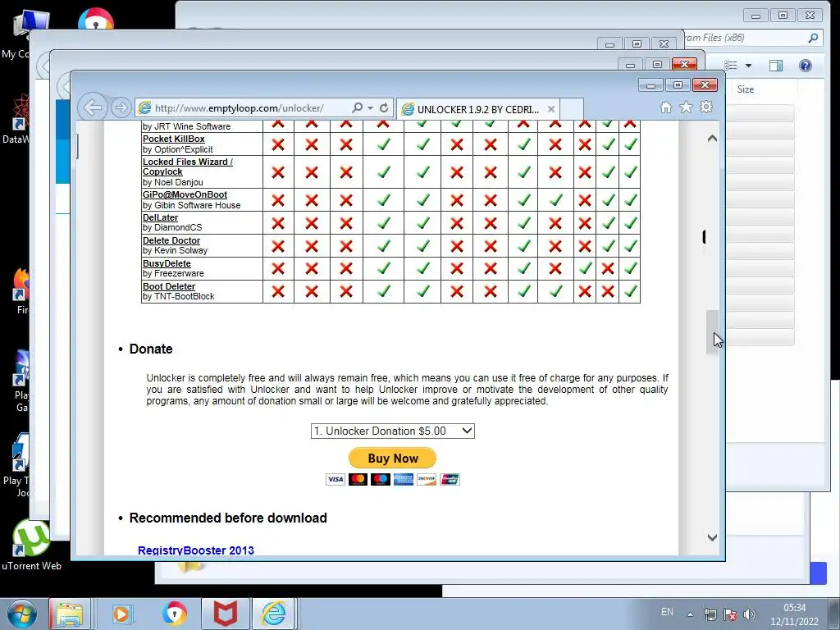Show hidden tray icons arrow
Screen dimensions: 840x630
pos(690,614)
